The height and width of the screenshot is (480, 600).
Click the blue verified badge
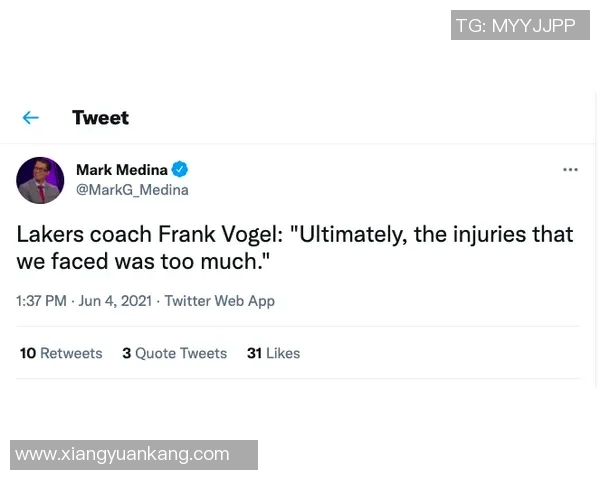[180, 170]
